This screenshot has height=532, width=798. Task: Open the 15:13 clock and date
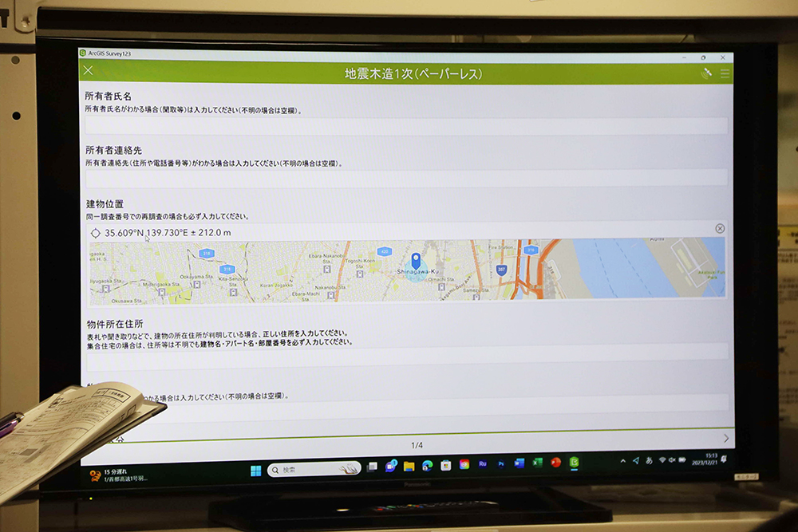click(x=705, y=459)
